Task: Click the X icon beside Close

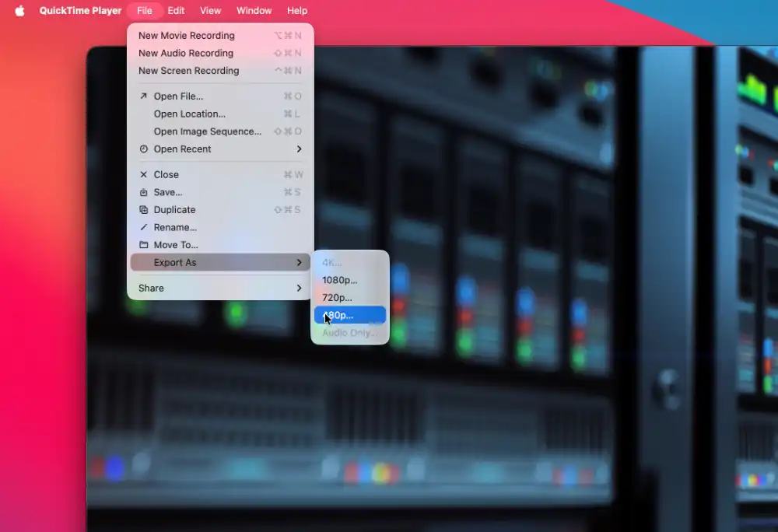Action: point(143,175)
